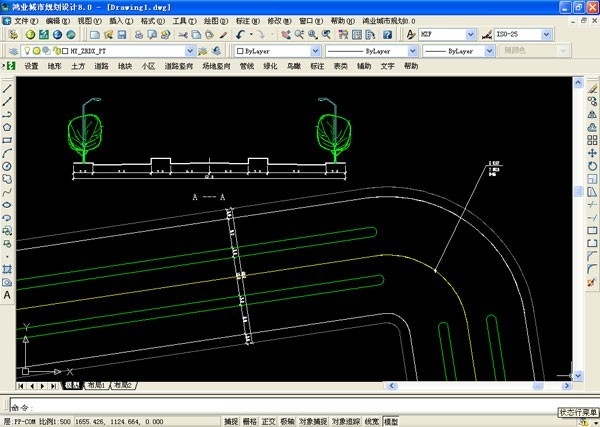Select the Hatch tool
The width and height of the screenshot is (600, 427).
coord(7,270)
